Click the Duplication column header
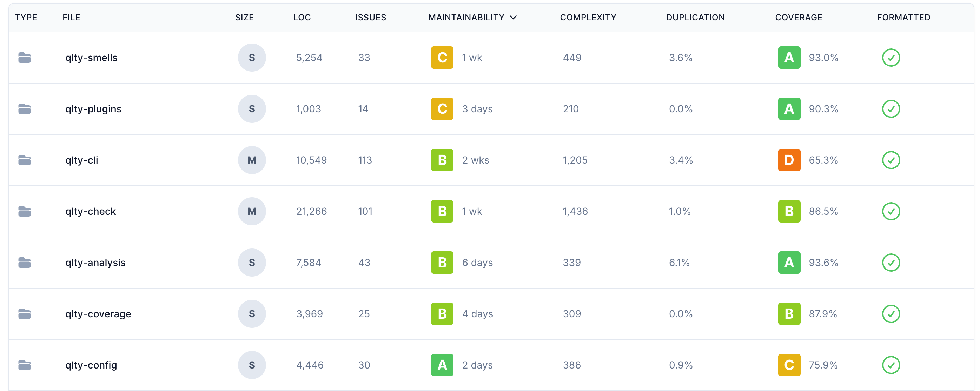This screenshot has width=980, height=391. click(x=695, y=18)
